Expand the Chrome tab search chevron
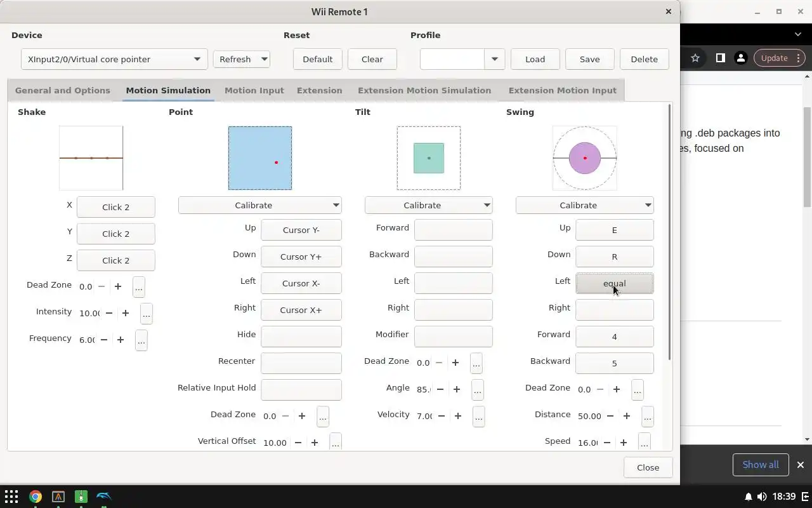The height and width of the screenshot is (508, 812). pyautogui.click(x=798, y=34)
